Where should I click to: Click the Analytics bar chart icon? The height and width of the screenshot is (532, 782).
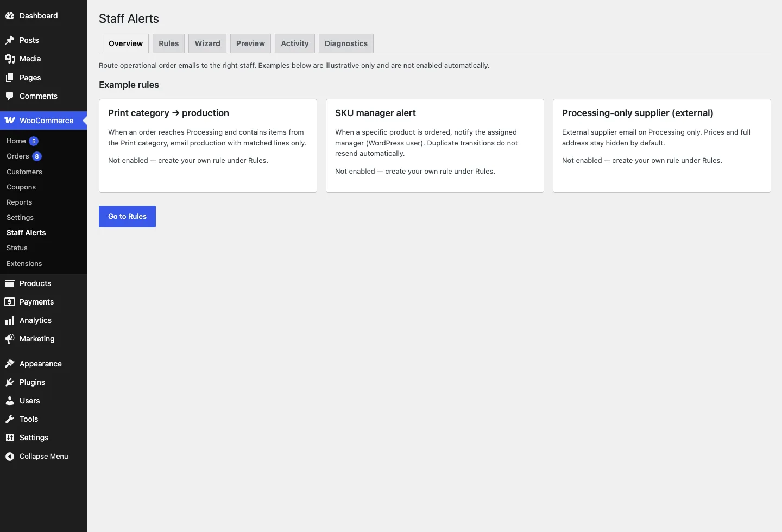point(10,320)
